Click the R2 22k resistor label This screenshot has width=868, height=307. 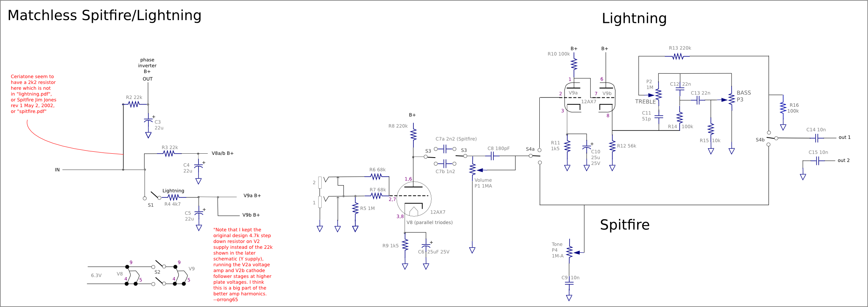pos(134,97)
